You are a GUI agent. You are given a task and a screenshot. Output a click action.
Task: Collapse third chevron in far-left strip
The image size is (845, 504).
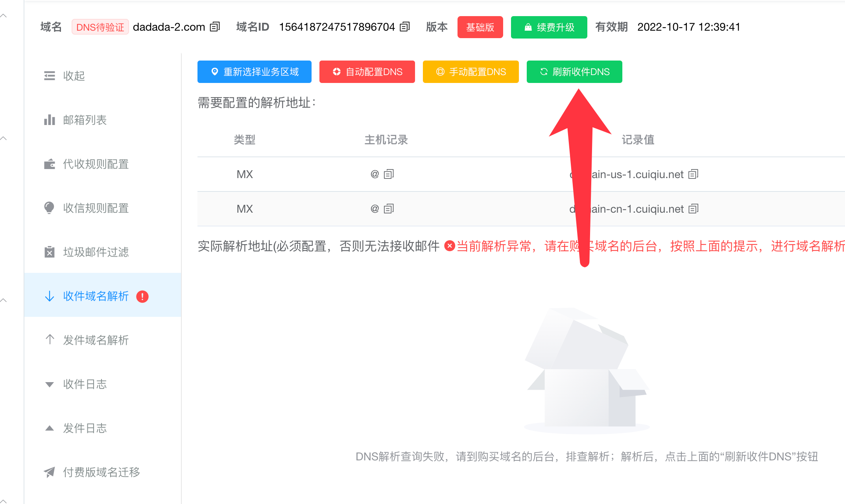pos(4,301)
